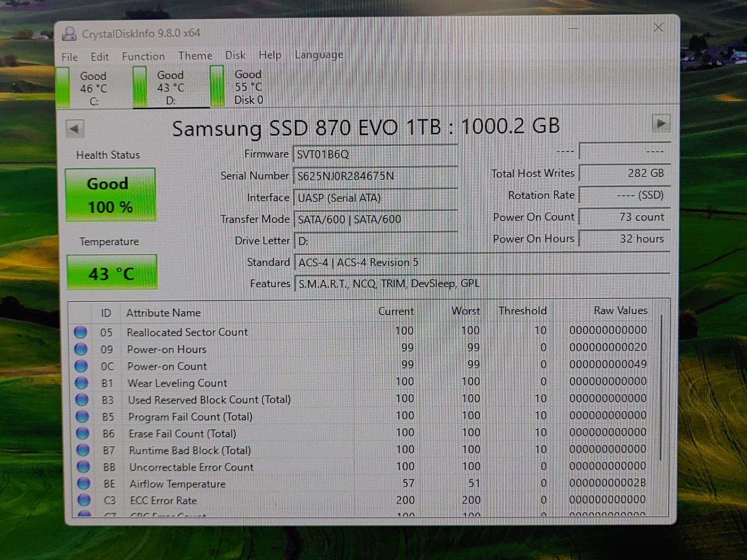Click status circle for ECC Error Rate

(x=84, y=500)
